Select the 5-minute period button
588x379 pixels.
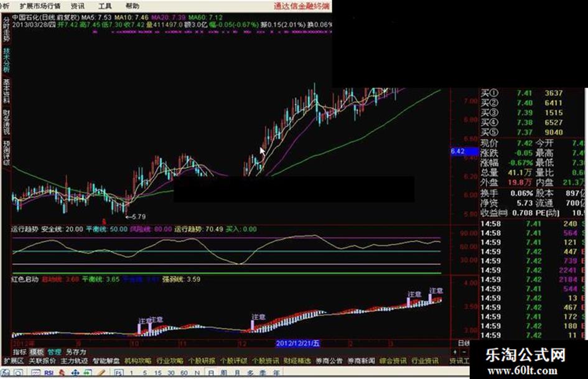145,373
